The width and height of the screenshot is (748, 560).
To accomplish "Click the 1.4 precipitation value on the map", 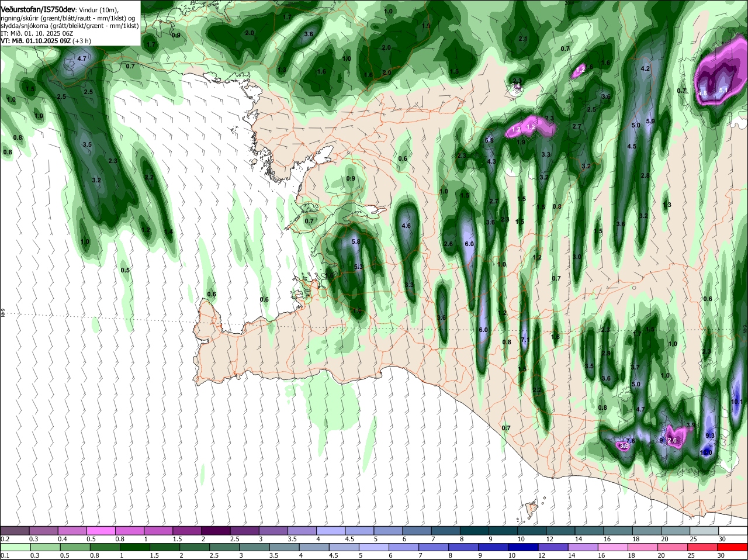I will [x=168, y=232].
